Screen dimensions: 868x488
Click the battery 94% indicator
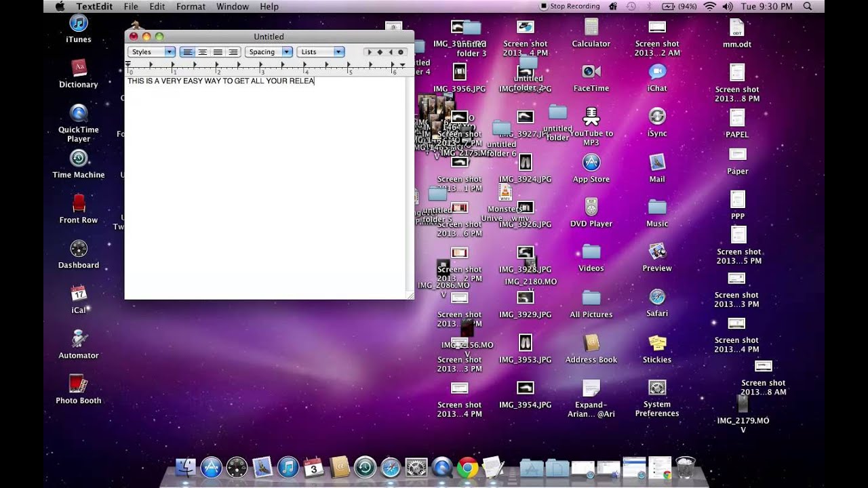[679, 6]
